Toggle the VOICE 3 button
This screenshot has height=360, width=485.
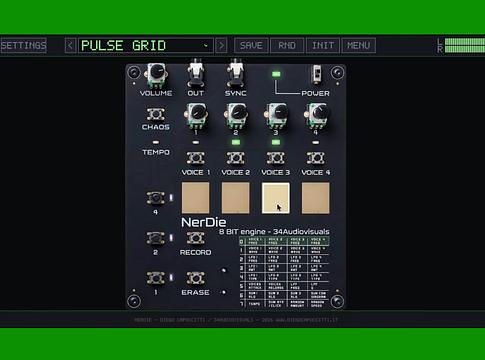coord(276,158)
